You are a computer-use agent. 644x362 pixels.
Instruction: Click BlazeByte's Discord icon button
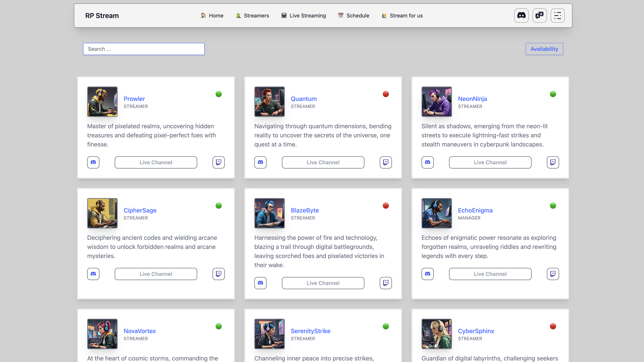260,283
